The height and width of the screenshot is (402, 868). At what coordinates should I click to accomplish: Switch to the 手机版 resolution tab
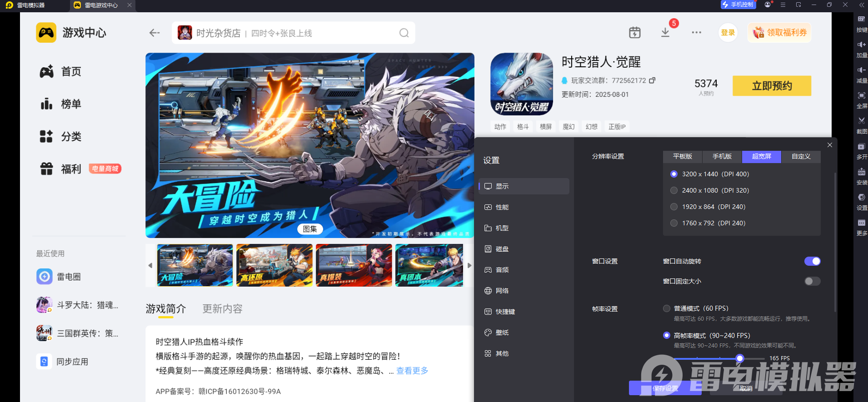722,157
